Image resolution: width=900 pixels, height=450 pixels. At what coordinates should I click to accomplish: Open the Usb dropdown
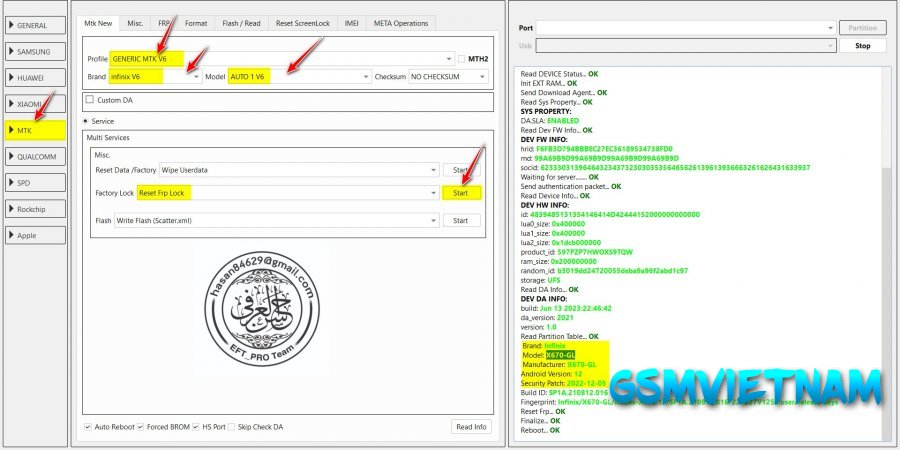[686, 46]
